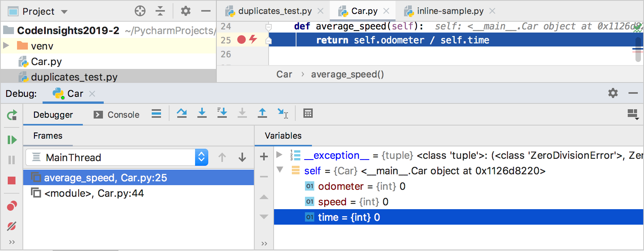
Task: Click the show execution point icon
Action: coord(156,113)
